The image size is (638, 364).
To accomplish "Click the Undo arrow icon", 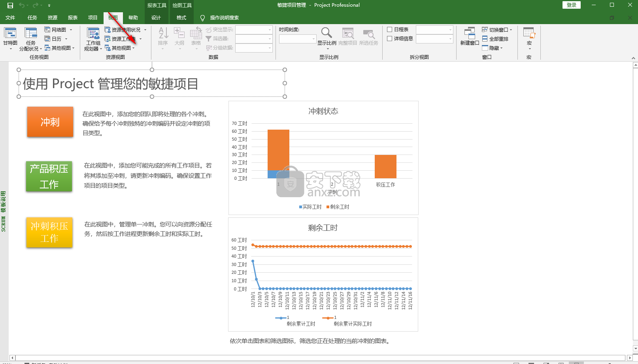I will (x=22, y=5).
